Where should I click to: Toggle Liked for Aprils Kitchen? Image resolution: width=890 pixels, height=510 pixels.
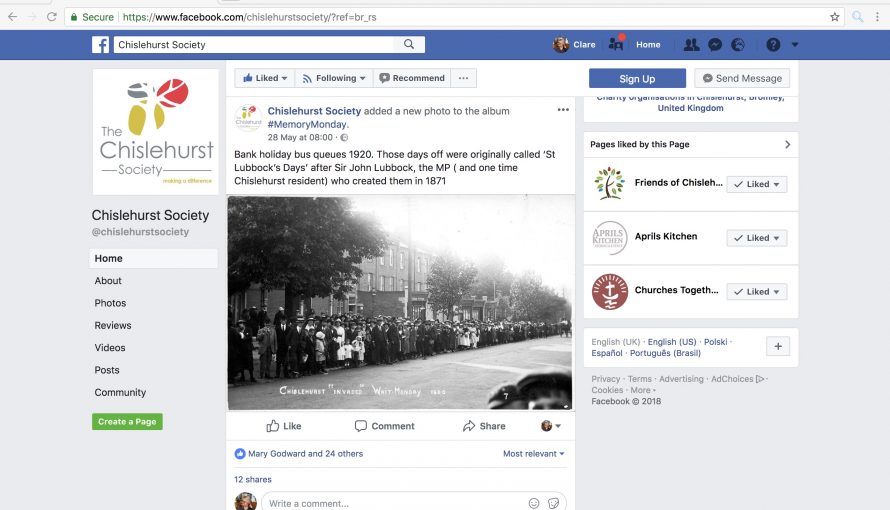[x=757, y=238]
